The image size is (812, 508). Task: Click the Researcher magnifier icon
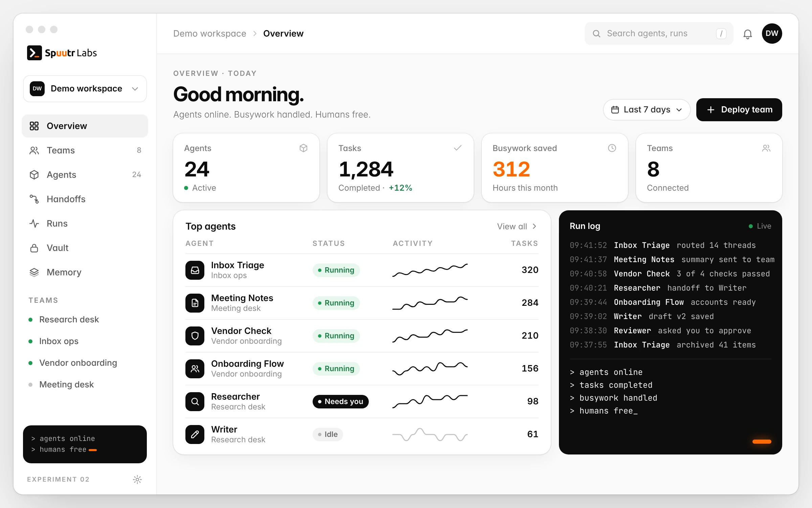(195, 402)
